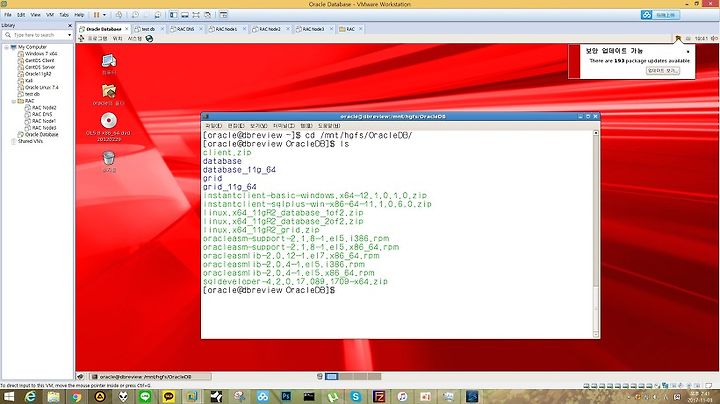Close the Library panel
720x404 pixels.
coord(70,25)
